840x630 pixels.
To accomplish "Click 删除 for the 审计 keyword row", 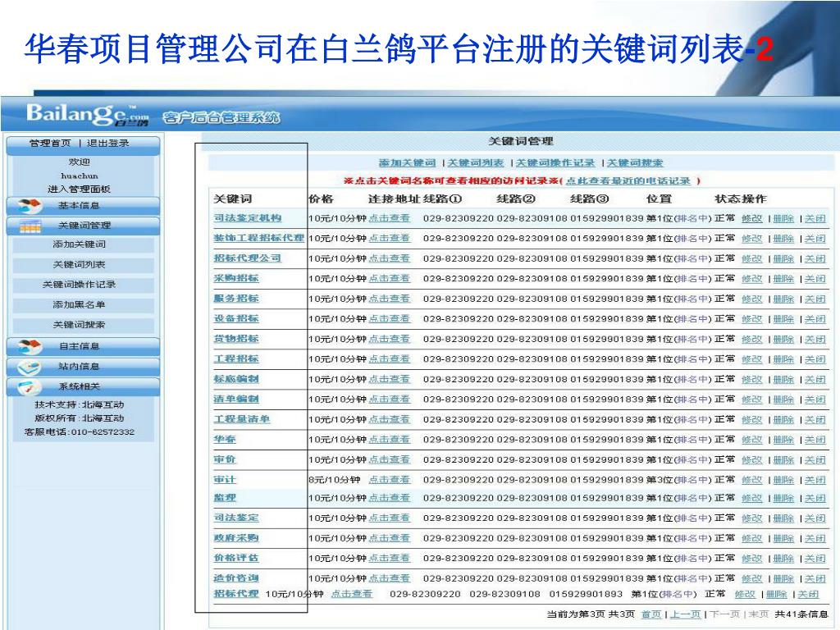I will click(783, 480).
